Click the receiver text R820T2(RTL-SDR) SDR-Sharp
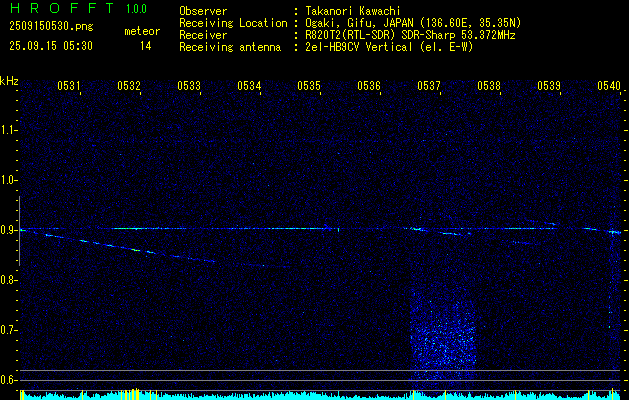This screenshot has width=629, height=400. (x=380, y=35)
